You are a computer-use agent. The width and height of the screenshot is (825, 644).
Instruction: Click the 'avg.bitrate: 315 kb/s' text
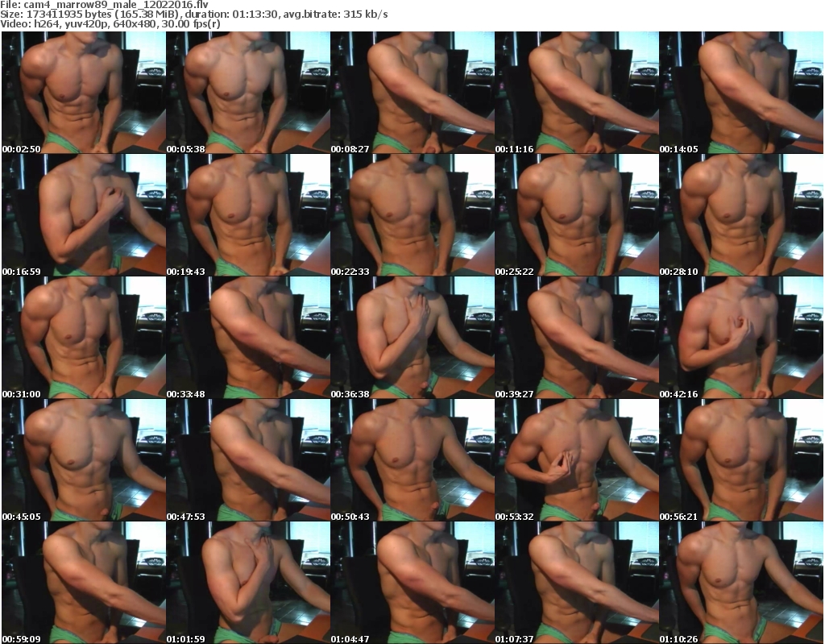(x=335, y=15)
